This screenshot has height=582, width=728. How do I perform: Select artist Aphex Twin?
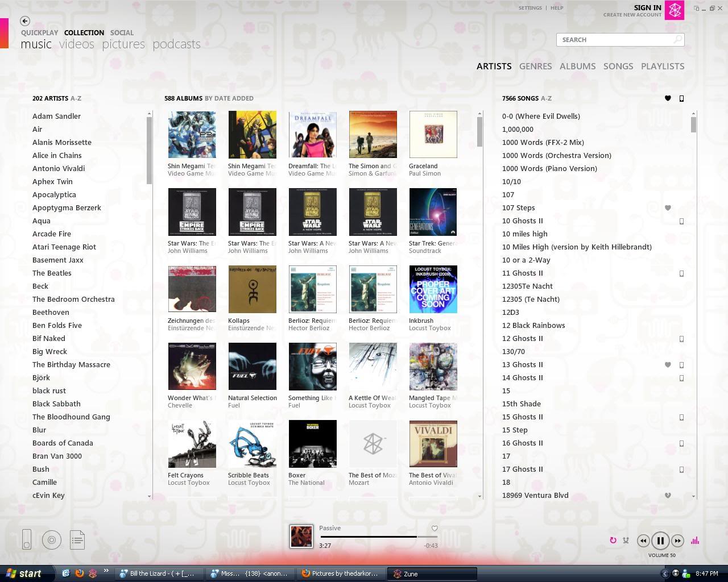[x=52, y=181]
